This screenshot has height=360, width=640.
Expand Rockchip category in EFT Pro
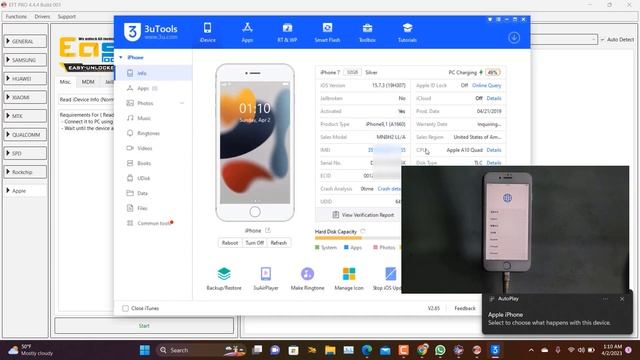25,172
